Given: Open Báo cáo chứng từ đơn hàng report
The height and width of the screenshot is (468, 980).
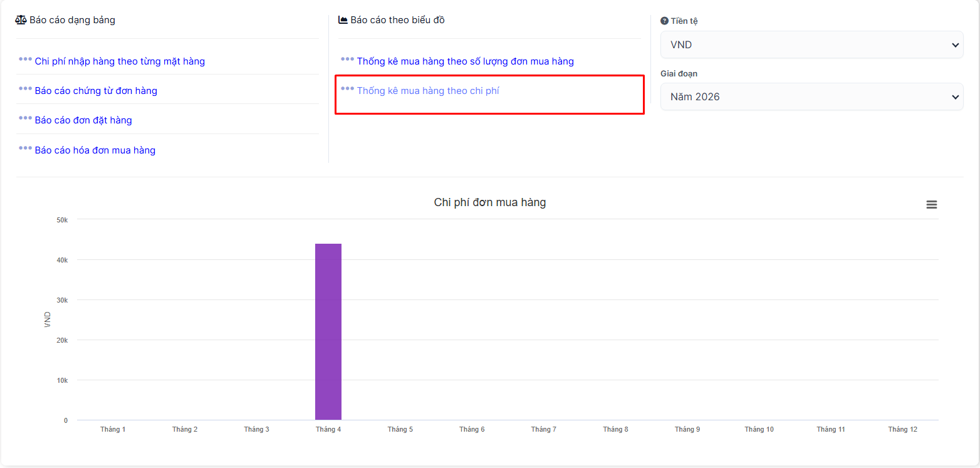Looking at the screenshot, I should [x=96, y=91].
